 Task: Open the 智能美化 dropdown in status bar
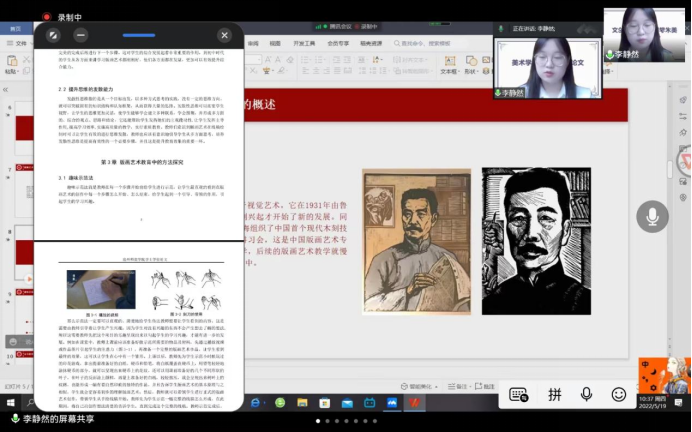[x=419, y=387]
